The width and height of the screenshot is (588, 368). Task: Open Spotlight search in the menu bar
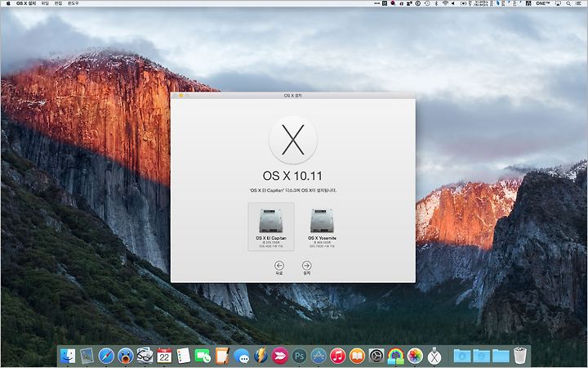pos(568,3)
